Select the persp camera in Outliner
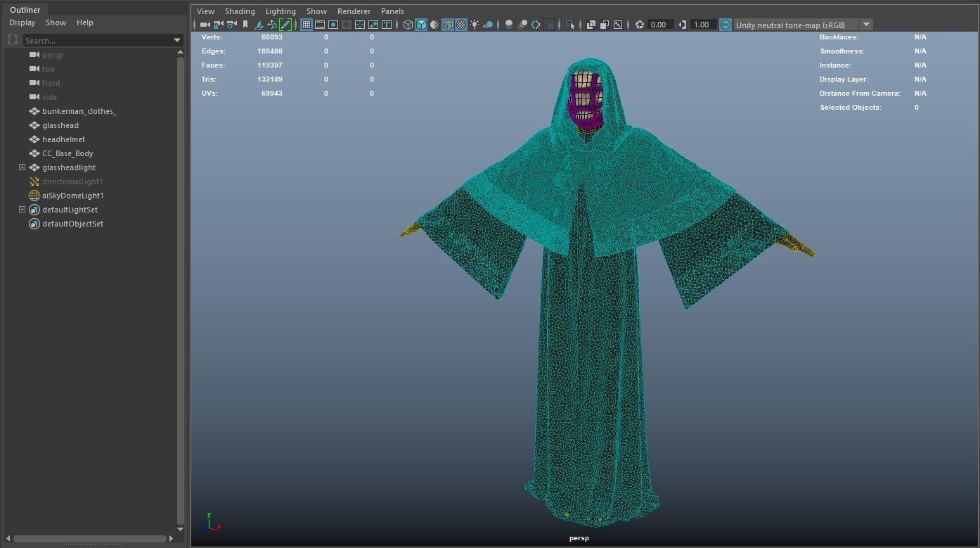This screenshot has width=980, height=548. pyautogui.click(x=52, y=55)
